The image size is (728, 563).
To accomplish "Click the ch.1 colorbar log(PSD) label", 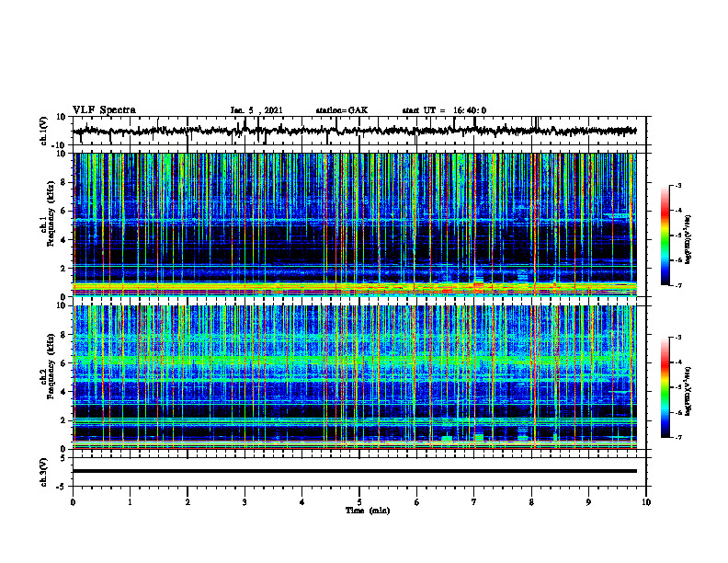I will point(688,240).
